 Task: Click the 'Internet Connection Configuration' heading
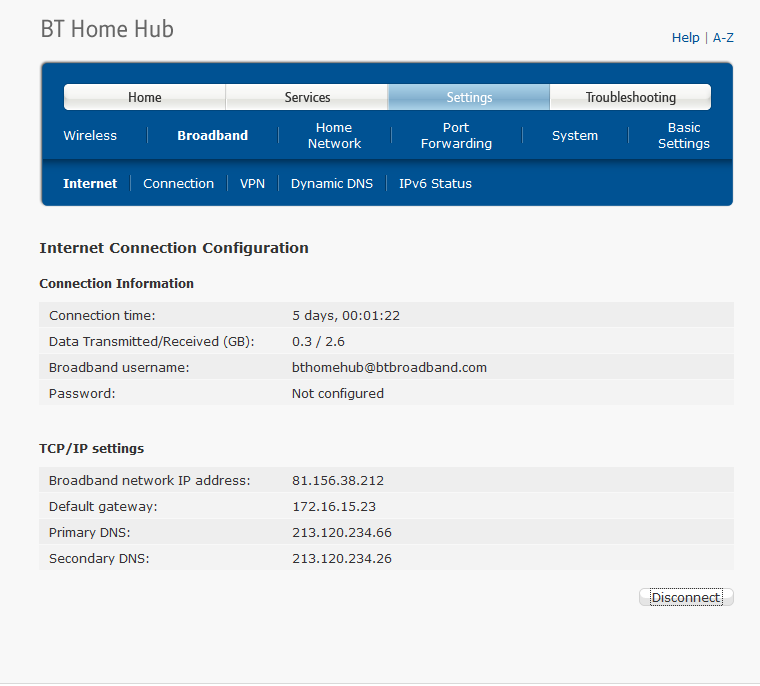click(174, 248)
